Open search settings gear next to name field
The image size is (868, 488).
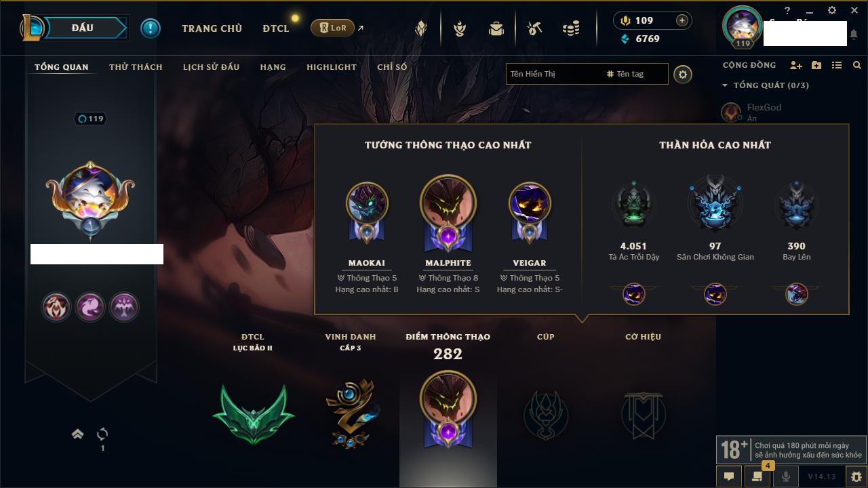coord(683,74)
